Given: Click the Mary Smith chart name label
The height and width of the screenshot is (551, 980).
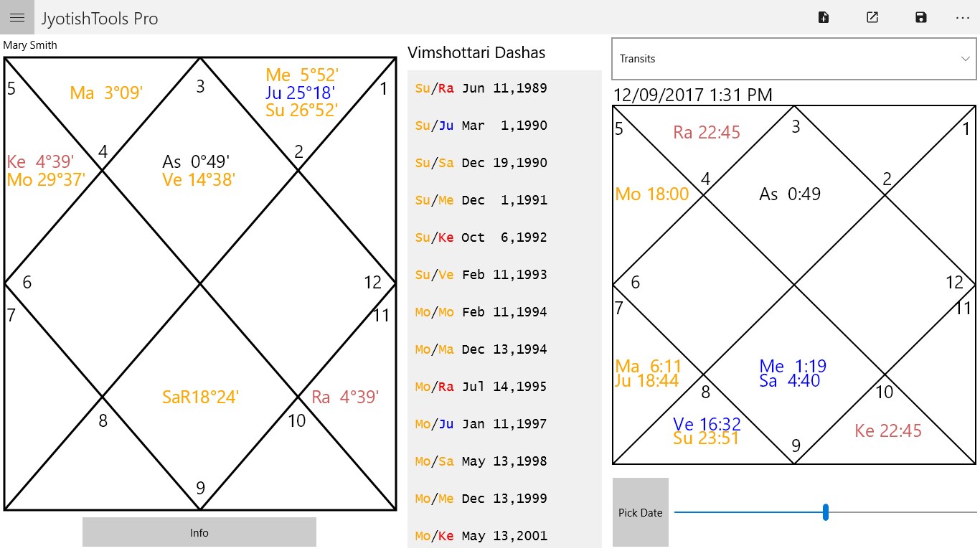Looking at the screenshot, I should (x=30, y=45).
